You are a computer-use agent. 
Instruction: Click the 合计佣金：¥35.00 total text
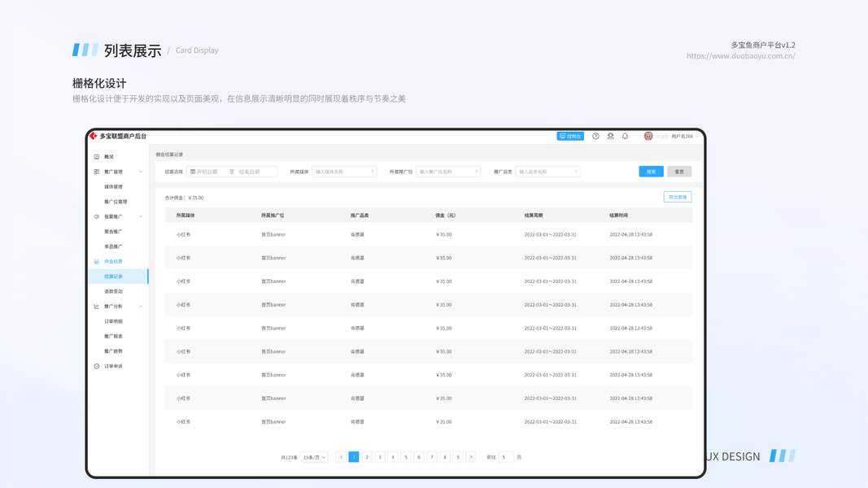[x=185, y=198]
